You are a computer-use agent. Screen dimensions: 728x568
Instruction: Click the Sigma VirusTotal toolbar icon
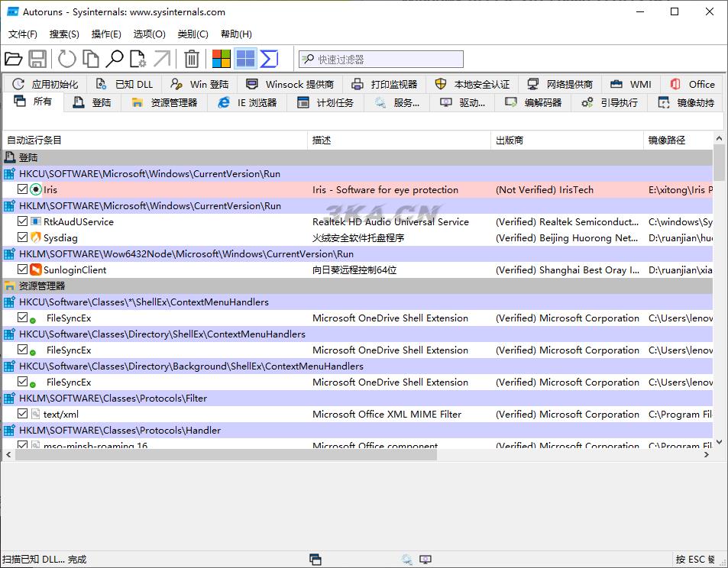[x=270, y=59]
